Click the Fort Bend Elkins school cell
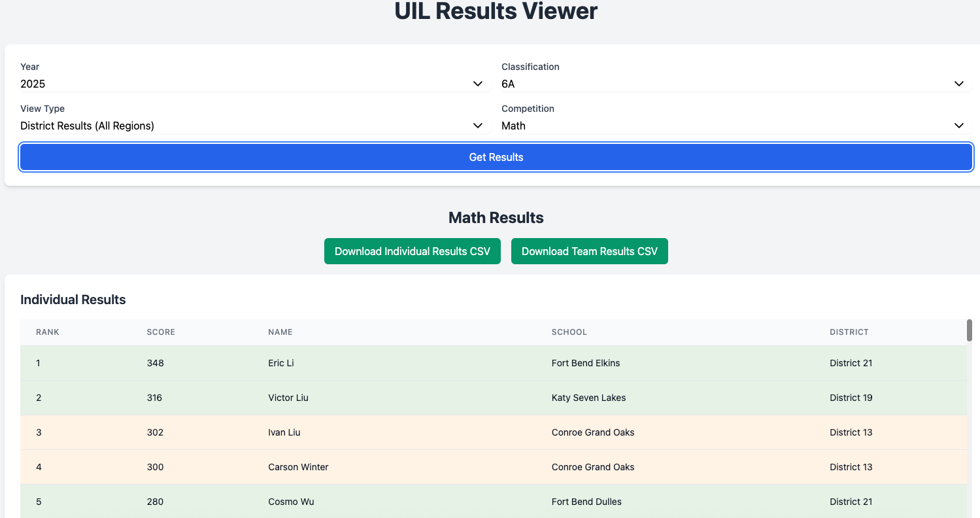 click(586, 363)
